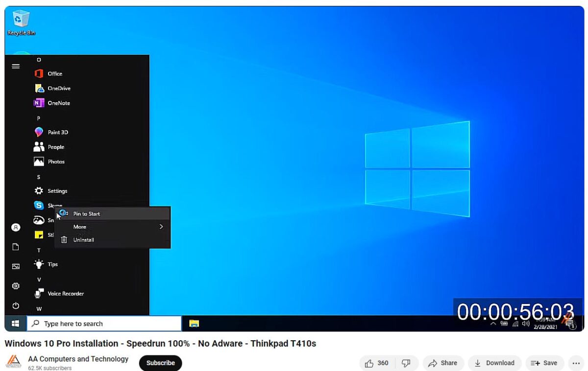Viewport: 588px width, 371px height.
Task: Open Paint 3D app
Action: (50, 132)
